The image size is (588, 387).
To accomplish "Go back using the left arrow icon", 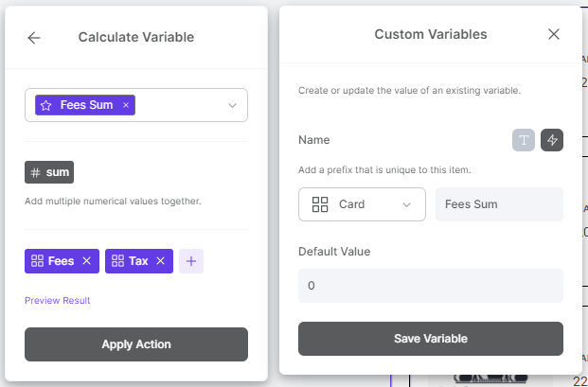I will [34, 38].
